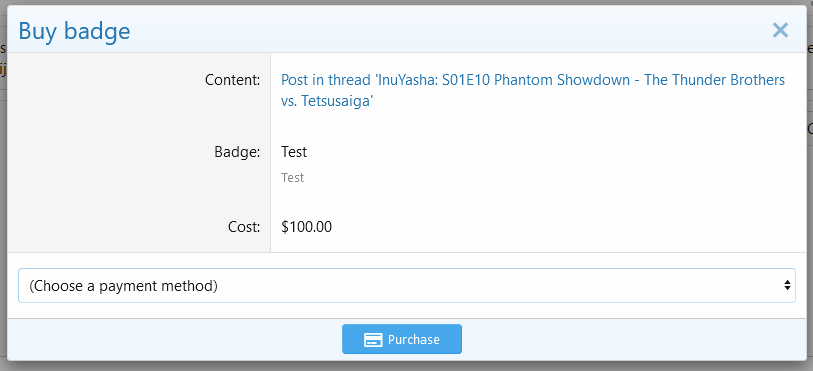Select the '(Choose a payment method)' placeholder text

click(123, 286)
